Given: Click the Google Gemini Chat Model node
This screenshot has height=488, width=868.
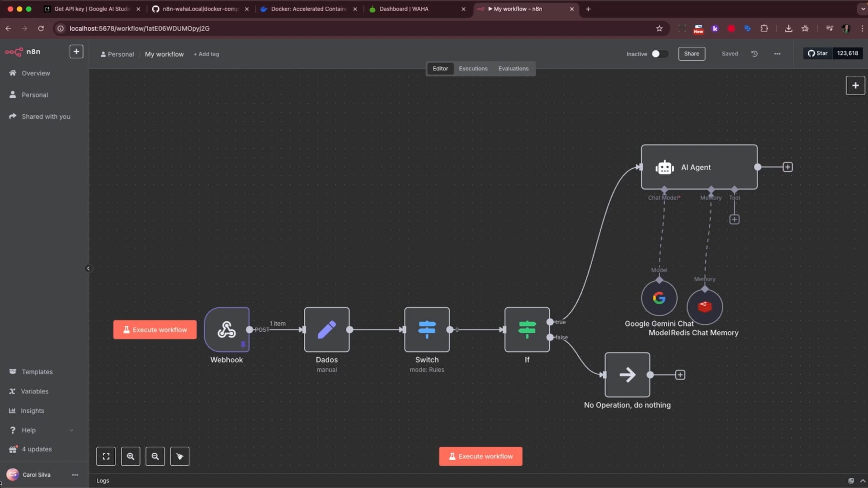Looking at the screenshot, I should (659, 298).
